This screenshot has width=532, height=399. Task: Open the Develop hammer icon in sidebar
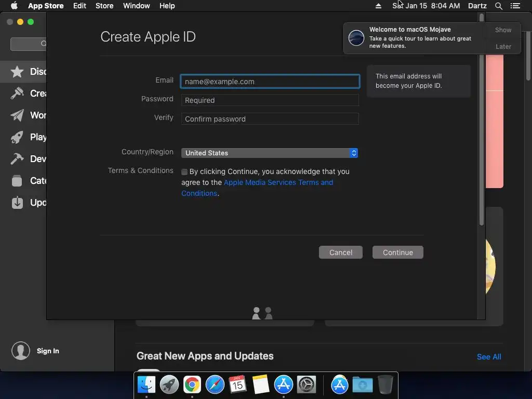(17, 159)
